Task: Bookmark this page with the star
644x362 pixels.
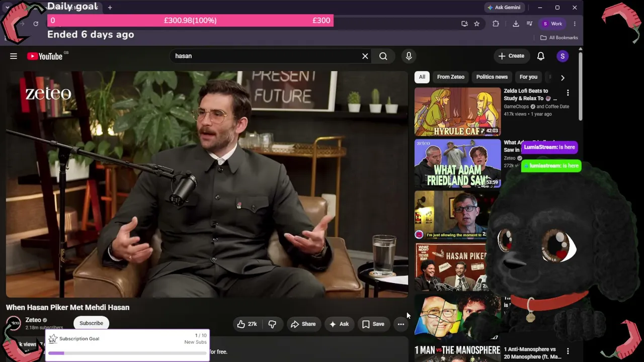Action: pyautogui.click(x=476, y=24)
